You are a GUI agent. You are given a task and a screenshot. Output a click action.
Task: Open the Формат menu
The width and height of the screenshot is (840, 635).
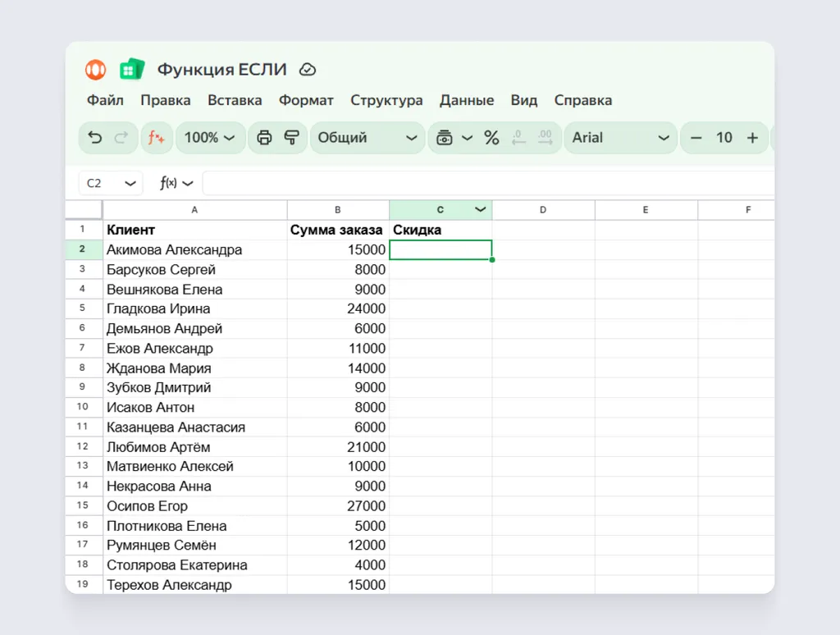coord(306,100)
